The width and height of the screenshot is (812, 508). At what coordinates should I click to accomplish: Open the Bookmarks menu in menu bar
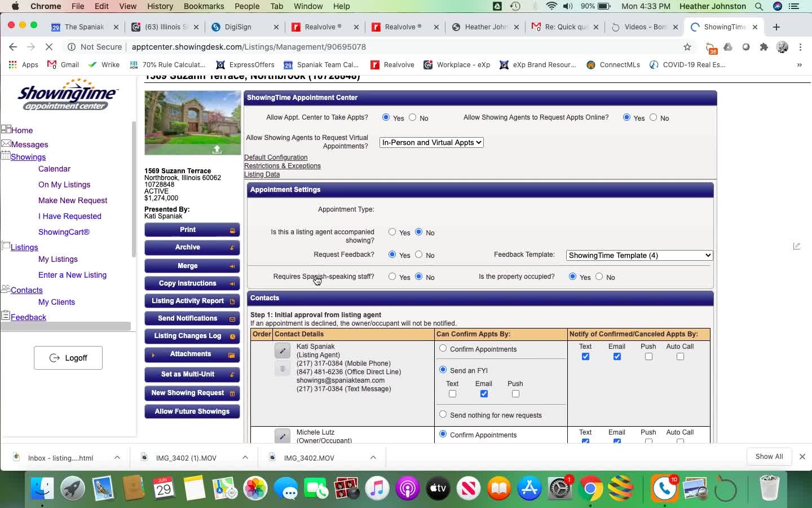(204, 6)
